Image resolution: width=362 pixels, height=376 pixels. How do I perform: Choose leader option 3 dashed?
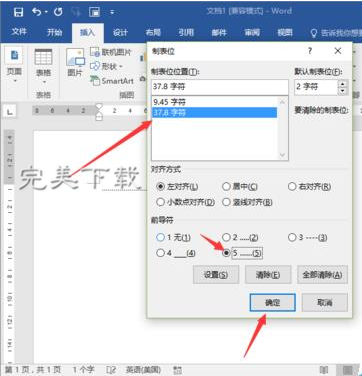coord(292,237)
